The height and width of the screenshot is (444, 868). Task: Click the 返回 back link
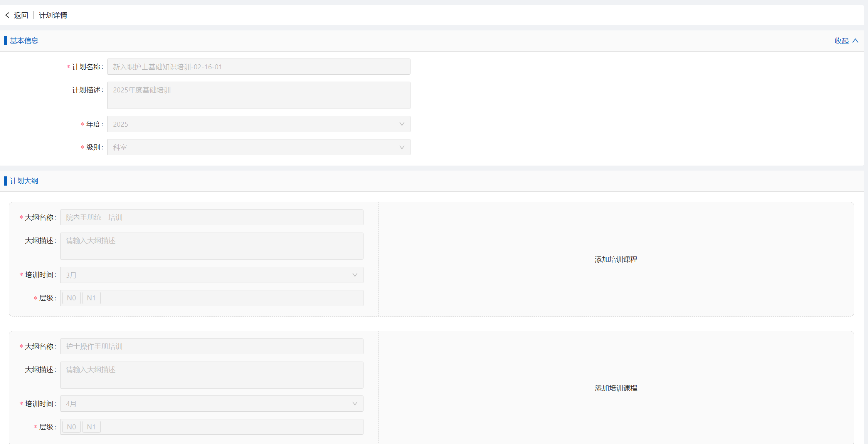(x=21, y=15)
